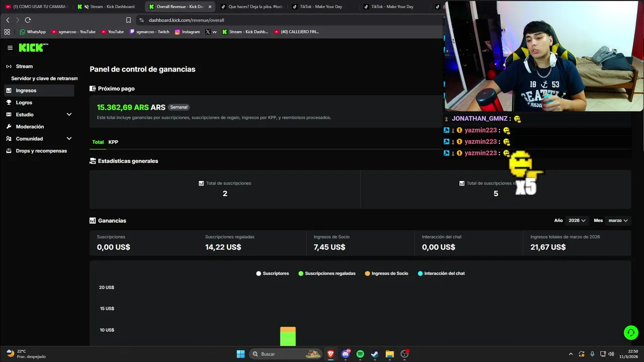
Task: Click browser forward arrow
Action: pos(18,20)
